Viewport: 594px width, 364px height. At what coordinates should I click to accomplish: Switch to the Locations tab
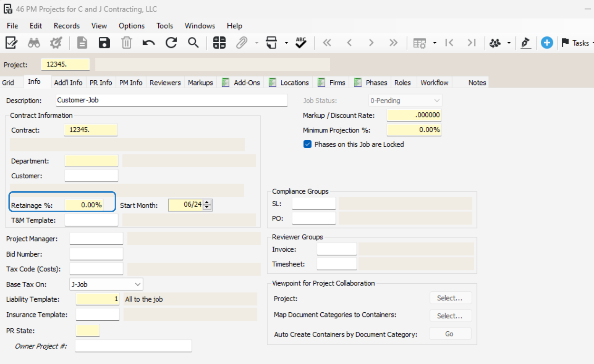(289, 83)
